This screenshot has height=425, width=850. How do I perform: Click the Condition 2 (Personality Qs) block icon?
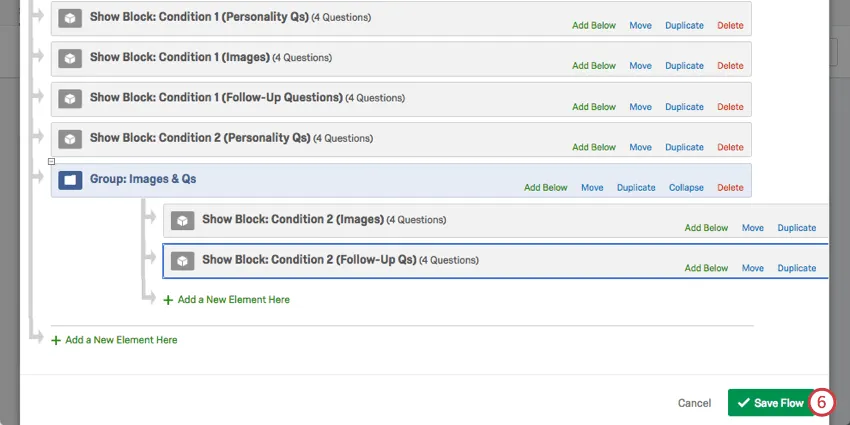point(69,139)
